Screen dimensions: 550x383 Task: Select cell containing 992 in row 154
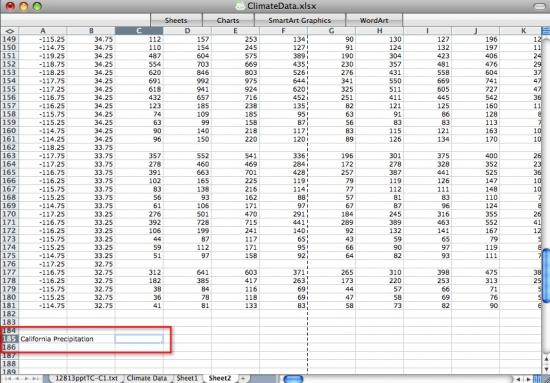(187, 81)
